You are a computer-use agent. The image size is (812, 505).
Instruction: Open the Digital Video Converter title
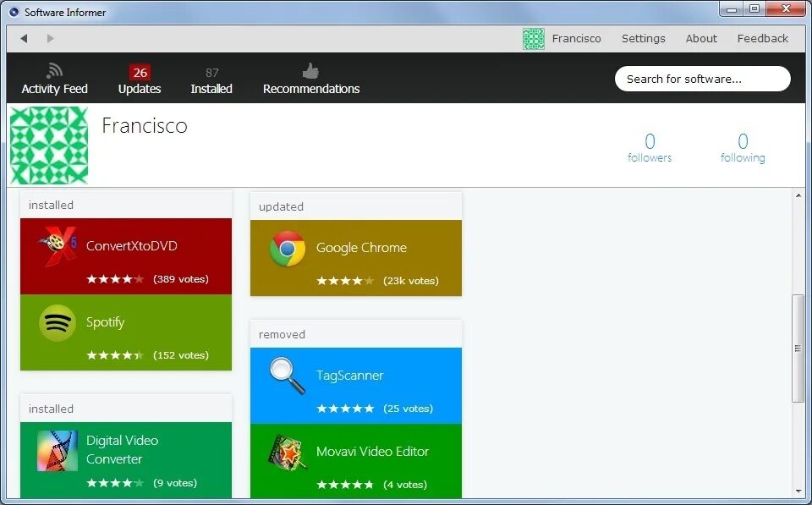click(x=122, y=449)
